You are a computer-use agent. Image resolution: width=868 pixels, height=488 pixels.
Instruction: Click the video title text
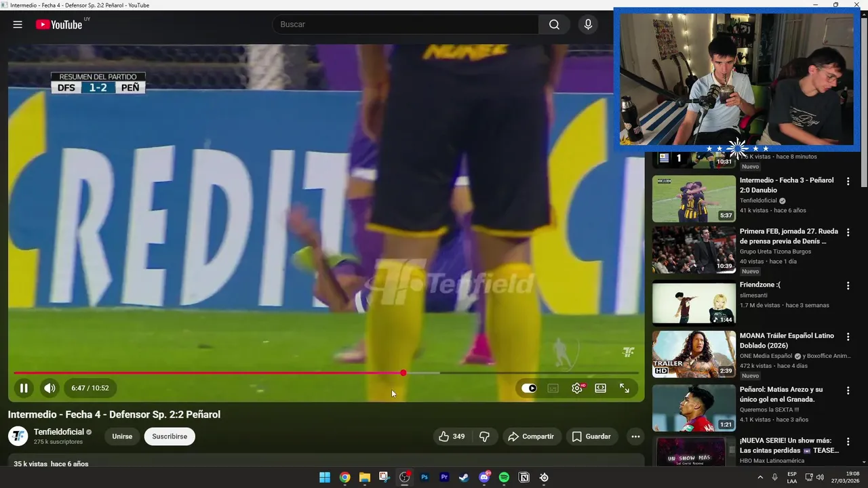tap(114, 415)
